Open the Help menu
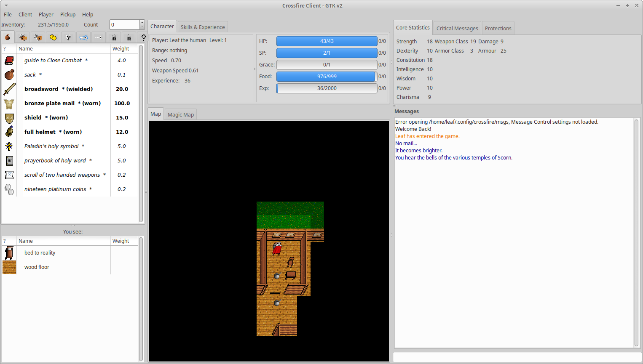The image size is (643, 364). 88,14
